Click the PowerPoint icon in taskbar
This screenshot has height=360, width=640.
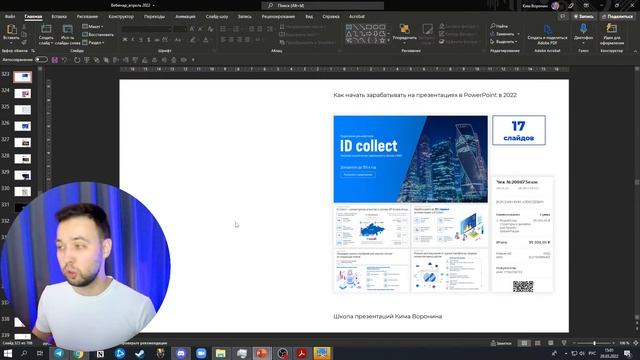[x=262, y=353]
